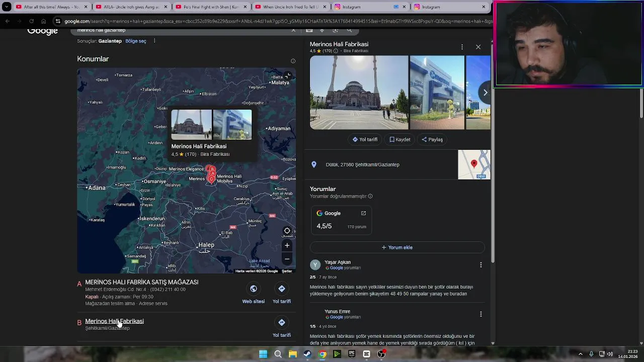Open results options menu beside Bölge seç
The width and height of the screenshot is (644, 362).
[x=154, y=41]
